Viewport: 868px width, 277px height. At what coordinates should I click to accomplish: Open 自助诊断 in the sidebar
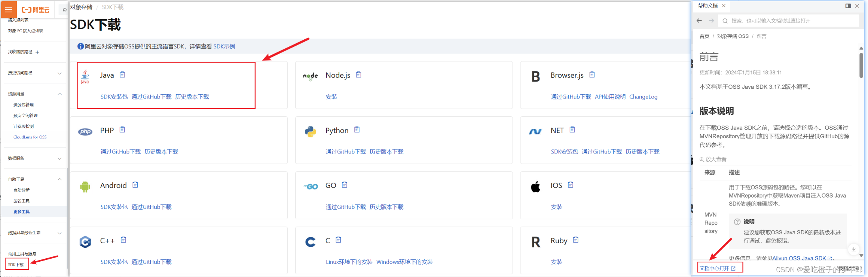21,190
